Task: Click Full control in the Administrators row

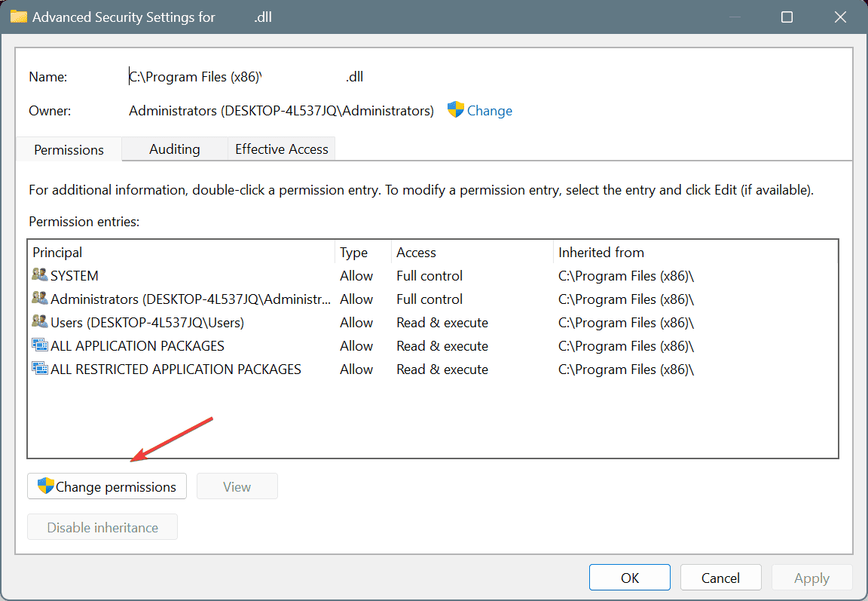Action: point(429,299)
